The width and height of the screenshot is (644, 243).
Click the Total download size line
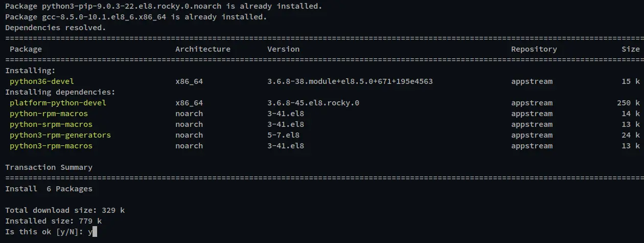(x=65, y=210)
